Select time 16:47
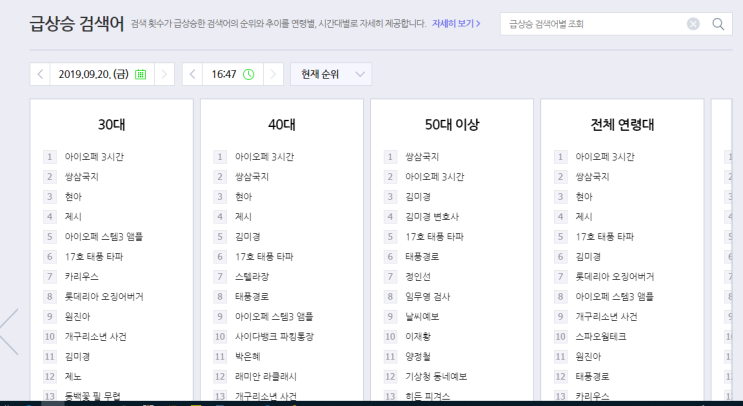Image resolution: width=743 pixels, height=406 pixels. pyautogui.click(x=224, y=74)
